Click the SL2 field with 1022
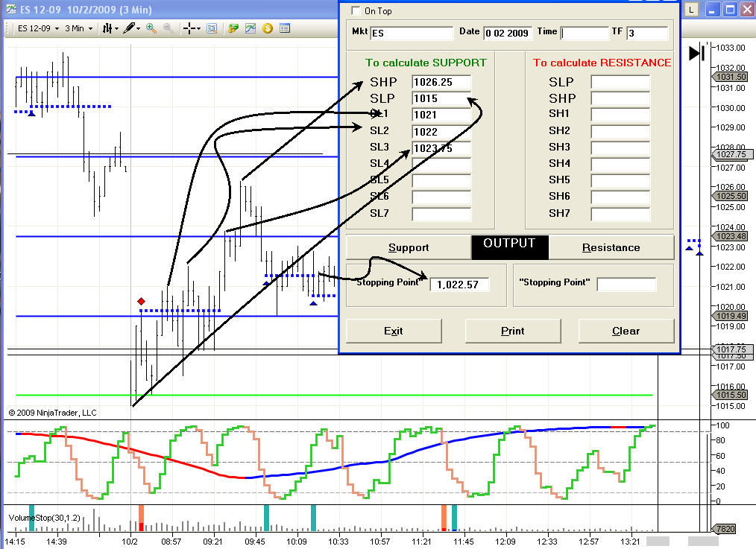Screen dimensions: 756x549 click(441, 131)
